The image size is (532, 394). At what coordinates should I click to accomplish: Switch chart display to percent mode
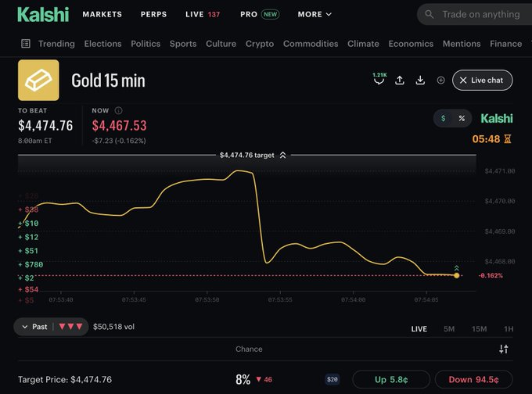click(462, 118)
